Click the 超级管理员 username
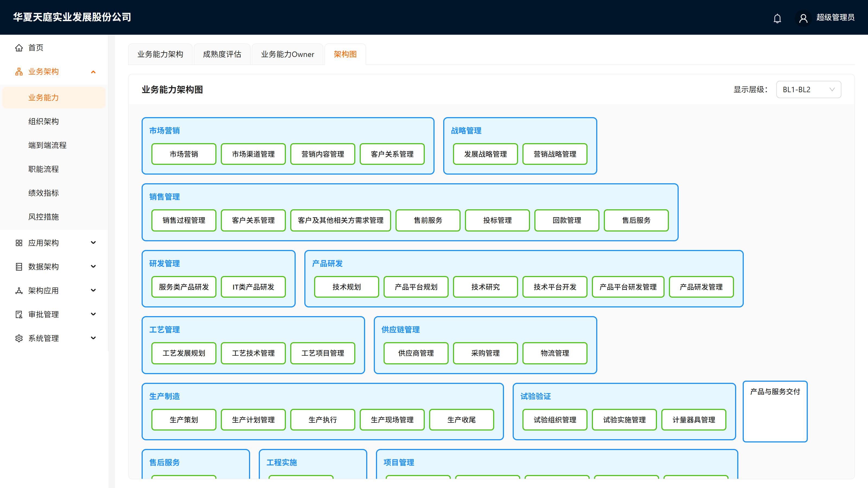The image size is (868, 488). [x=835, y=18]
